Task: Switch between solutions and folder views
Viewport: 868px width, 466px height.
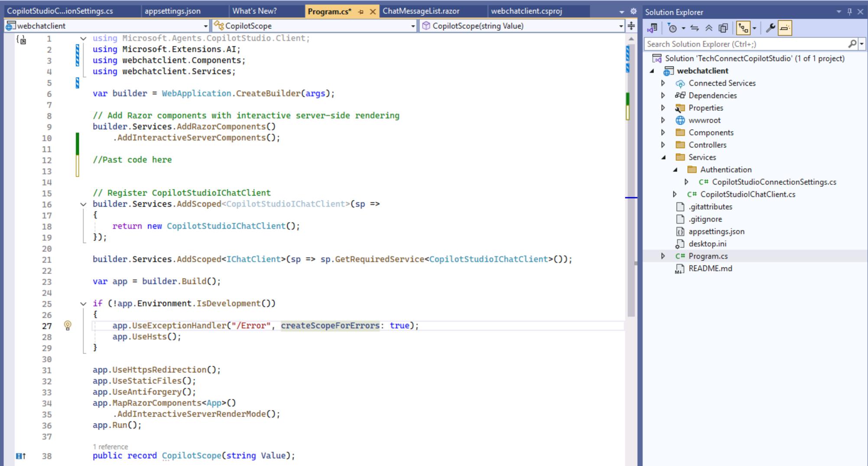Action: pos(652,28)
